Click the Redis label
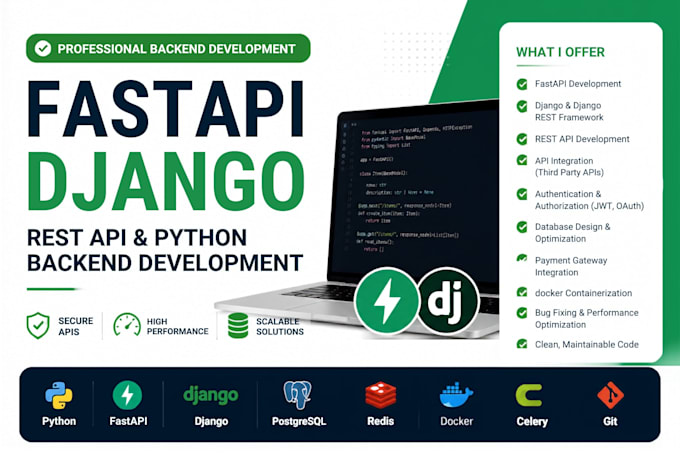The image size is (680, 453). tap(380, 421)
